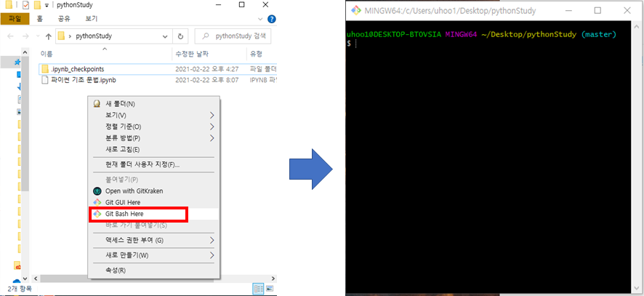644x296 pixels.
Task: Expand 새로 만들기(W) submenu arrow
Action: coord(212,255)
